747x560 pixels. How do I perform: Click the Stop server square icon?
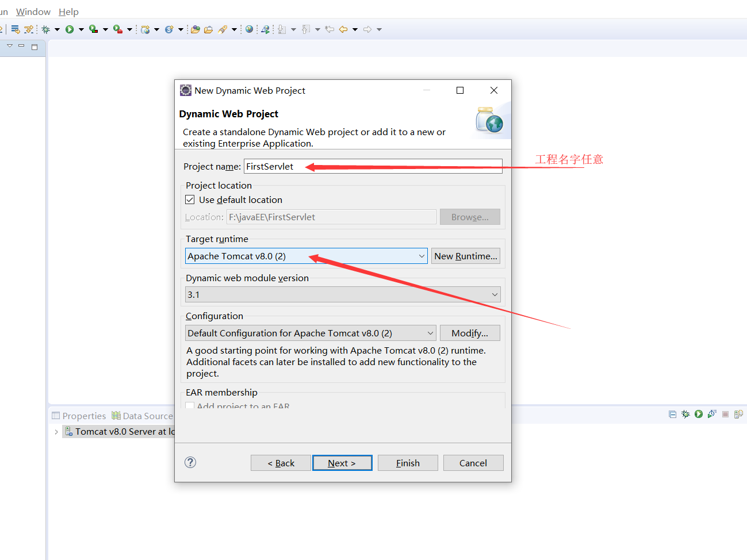pos(725,414)
